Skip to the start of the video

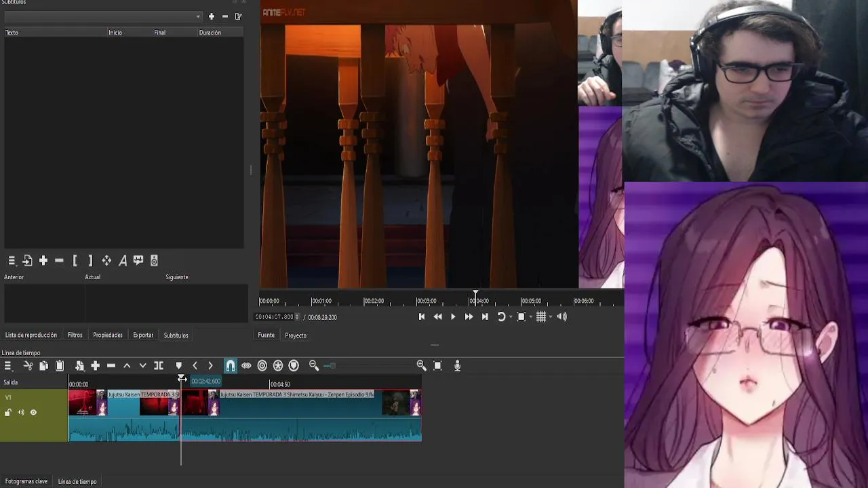point(422,317)
